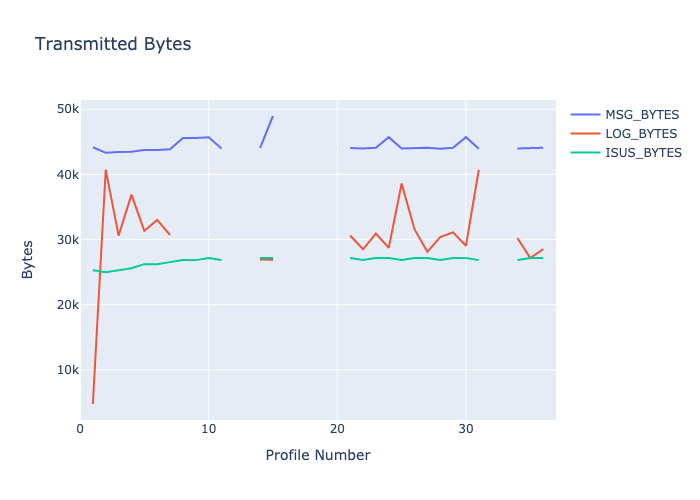Click the red LOG_BYTES endpoint at profile 31

[x=478, y=170]
